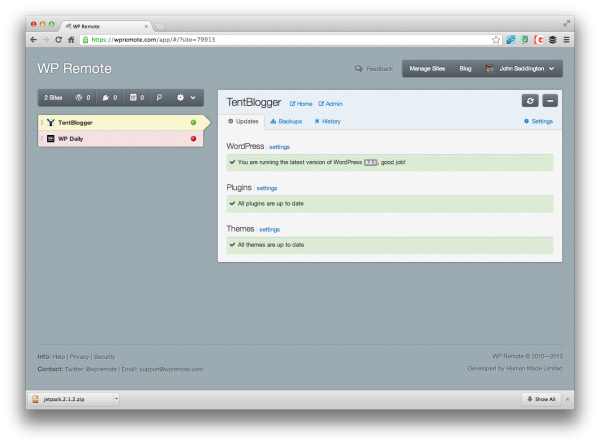
Task: Open the footer Privacy link
Action: click(x=79, y=357)
